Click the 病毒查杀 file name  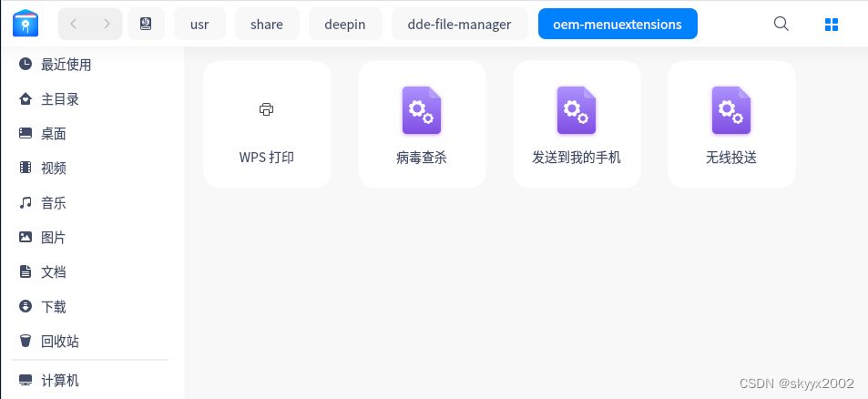click(x=422, y=158)
